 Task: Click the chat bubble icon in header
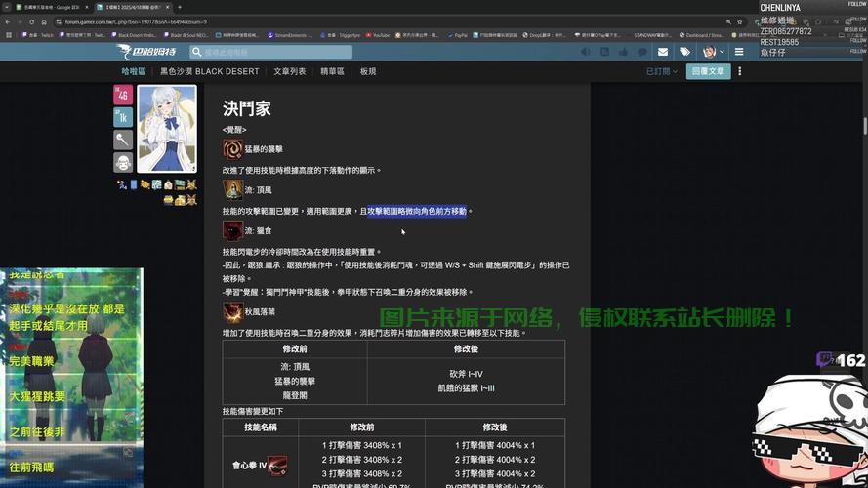642,52
